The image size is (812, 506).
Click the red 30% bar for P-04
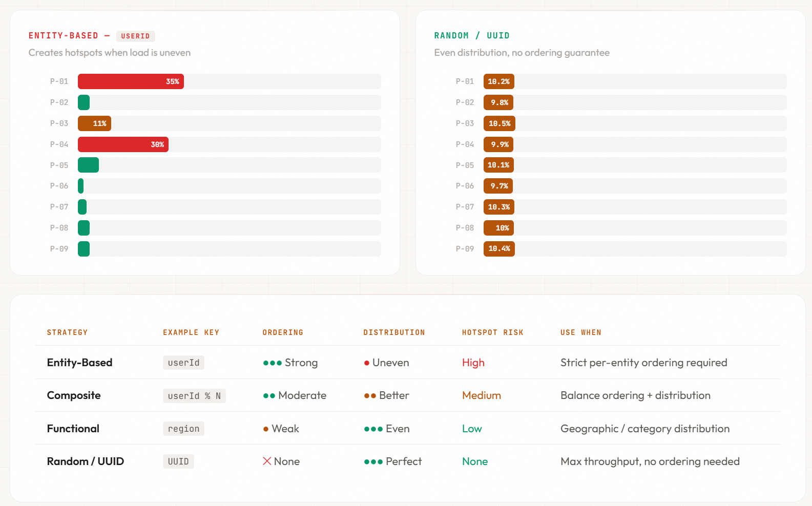pos(123,144)
